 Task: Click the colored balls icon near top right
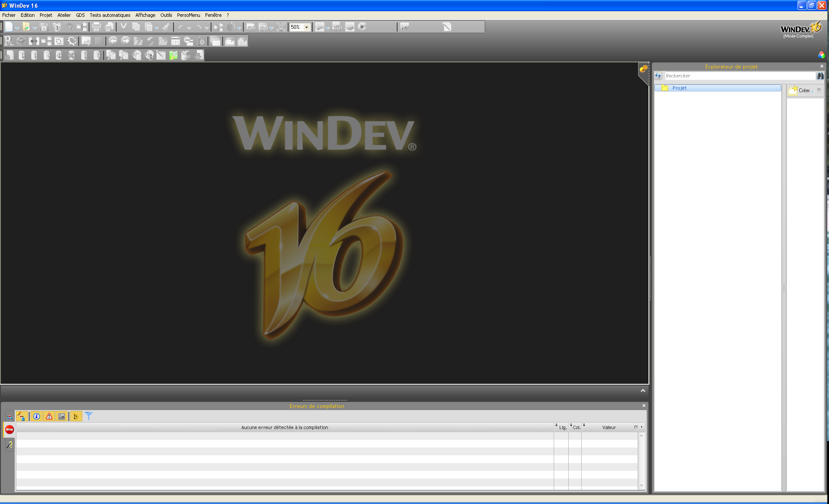click(x=822, y=55)
